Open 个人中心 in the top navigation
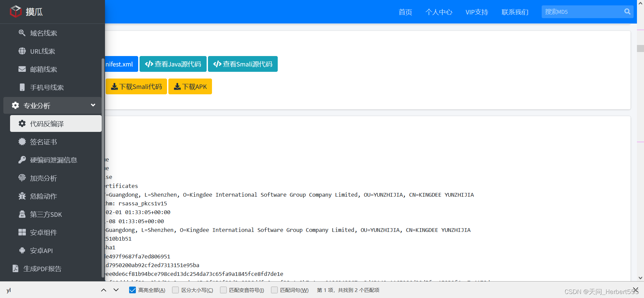 [439, 12]
